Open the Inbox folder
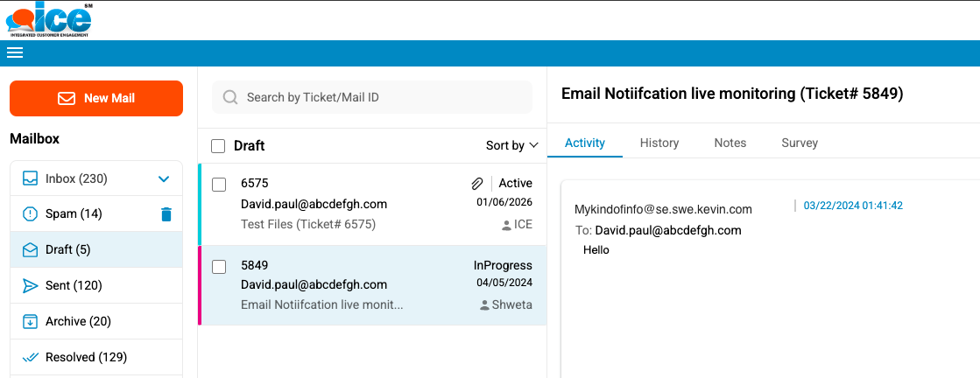980x378 pixels. click(76, 178)
